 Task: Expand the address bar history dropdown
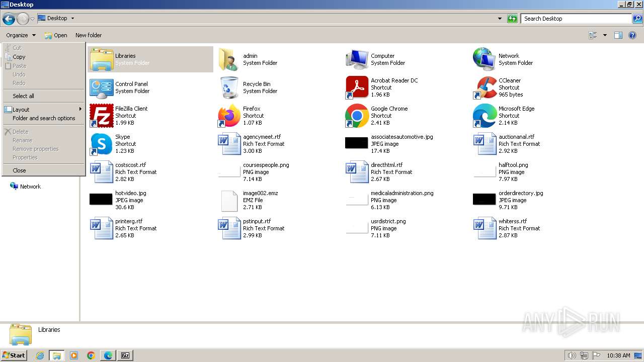(x=500, y=19)
